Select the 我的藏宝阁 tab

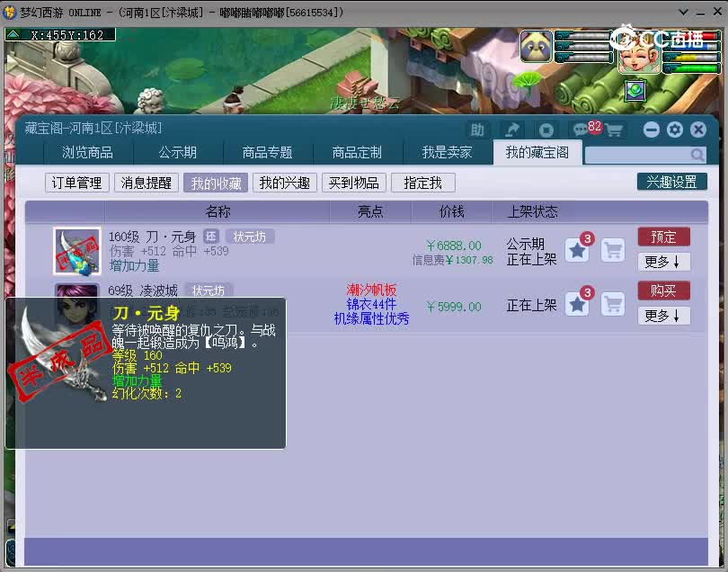click(x=537, y=152)
